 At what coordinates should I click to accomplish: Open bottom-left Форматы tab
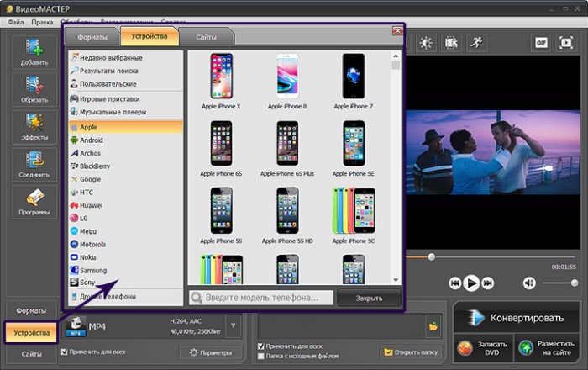pyautogui.click(x=31, y=310)
